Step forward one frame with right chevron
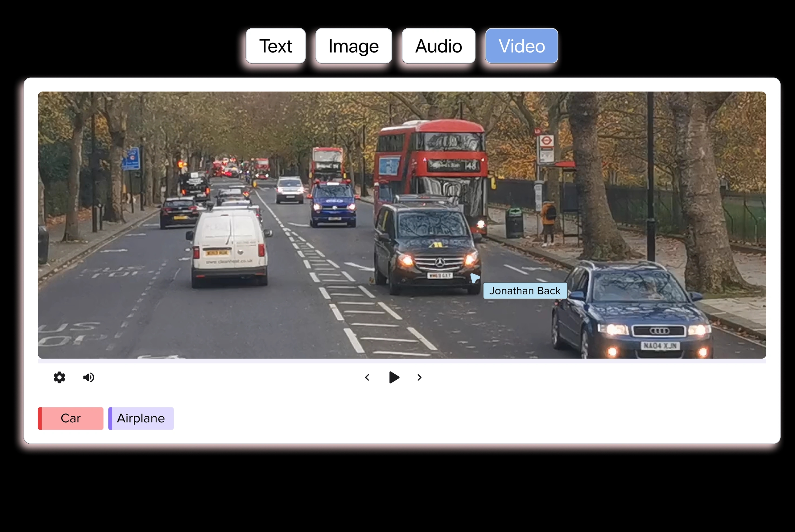 pos(419,377)
